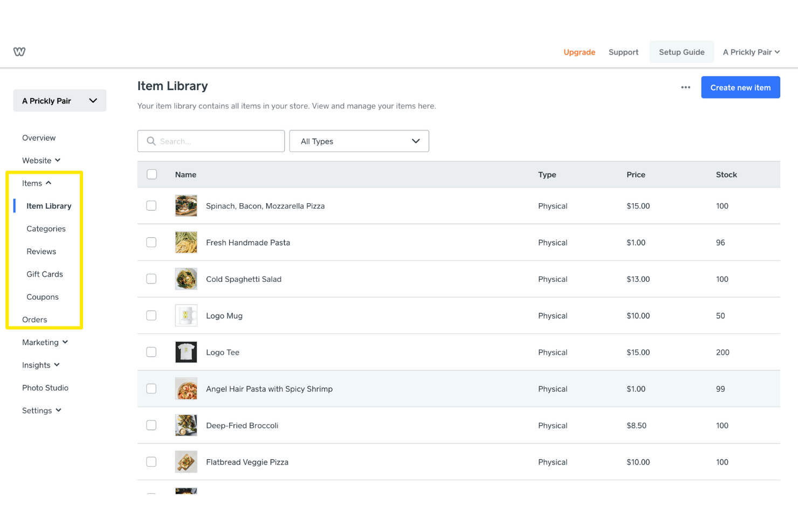Check the Spinach, Bacon, Mozzarella Pizza checkbox
This screenshot has width=798, height=532.
tap(152, 206)
